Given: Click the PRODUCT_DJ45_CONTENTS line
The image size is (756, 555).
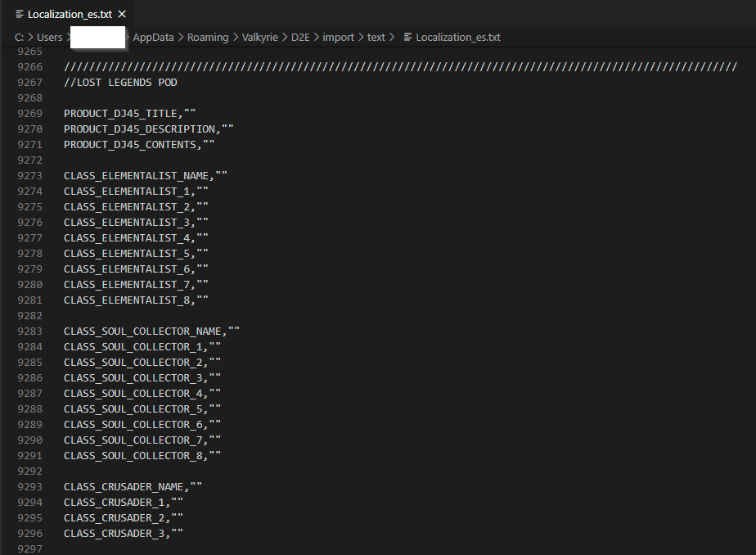Looking at the screenshot, I should (x=139, y=145).
